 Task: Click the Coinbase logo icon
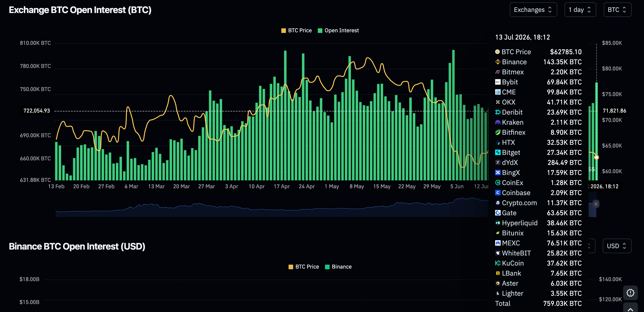click(x=497, y=193)
